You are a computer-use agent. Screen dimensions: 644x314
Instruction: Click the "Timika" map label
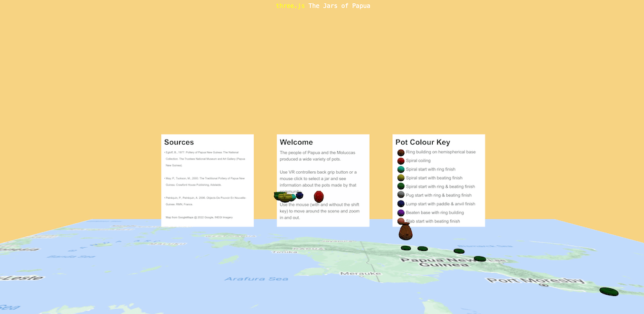click(x=285, y=252)
